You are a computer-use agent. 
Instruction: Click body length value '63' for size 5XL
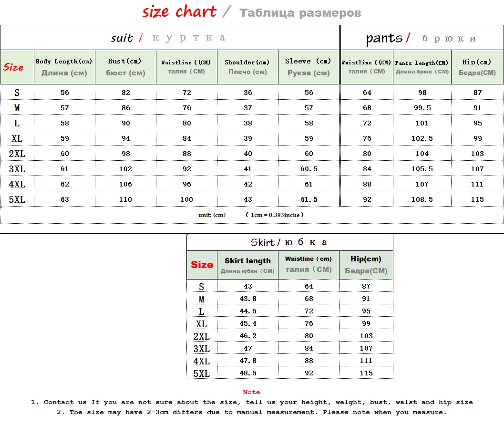(64, 200)
